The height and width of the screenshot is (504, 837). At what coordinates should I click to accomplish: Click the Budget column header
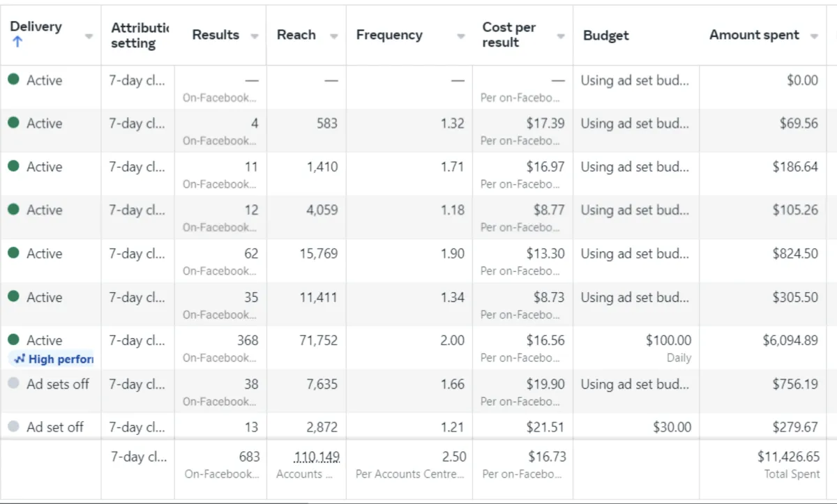click(x=605, y=36)
